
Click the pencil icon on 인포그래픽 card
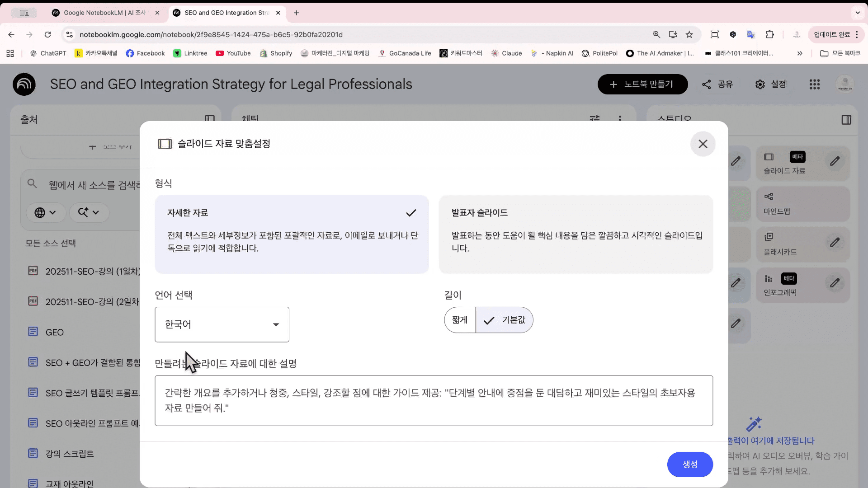(x=835, y=283)
